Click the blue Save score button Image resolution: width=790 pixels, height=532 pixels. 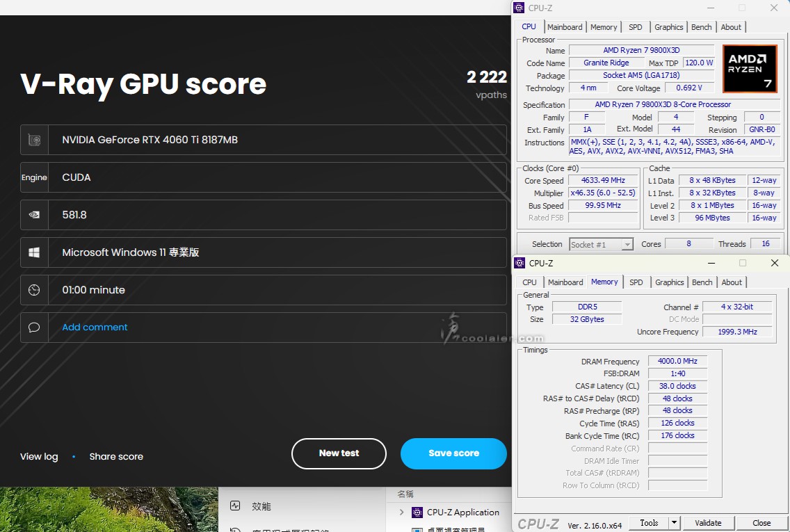453,453
